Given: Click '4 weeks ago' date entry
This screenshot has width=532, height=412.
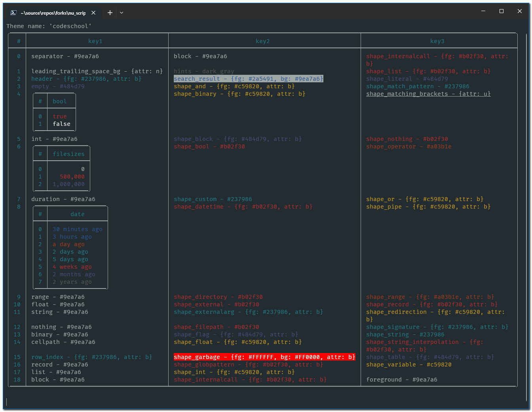Looking at the screenshot, I should (x=72, y=267).
